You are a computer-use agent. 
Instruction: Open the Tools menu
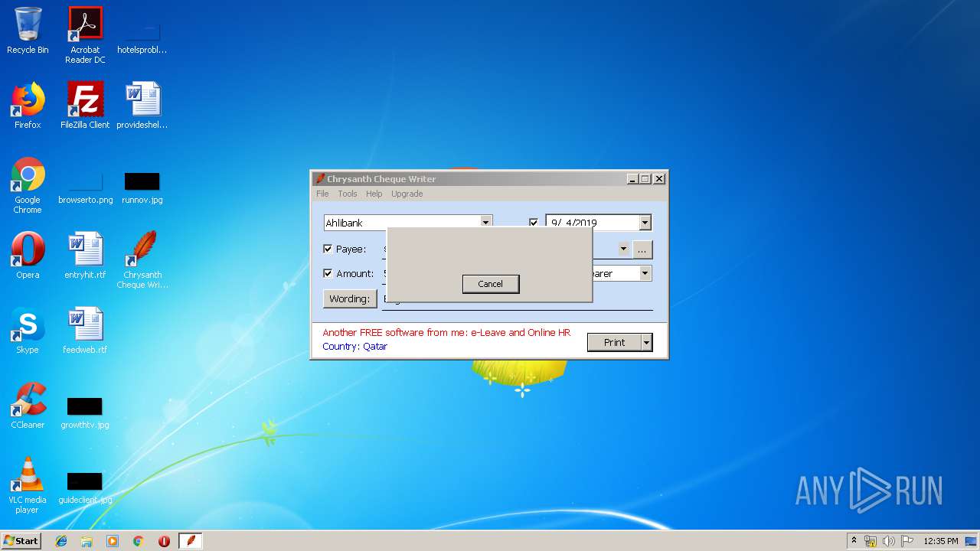pyautogui.click(x=348, y=194)
